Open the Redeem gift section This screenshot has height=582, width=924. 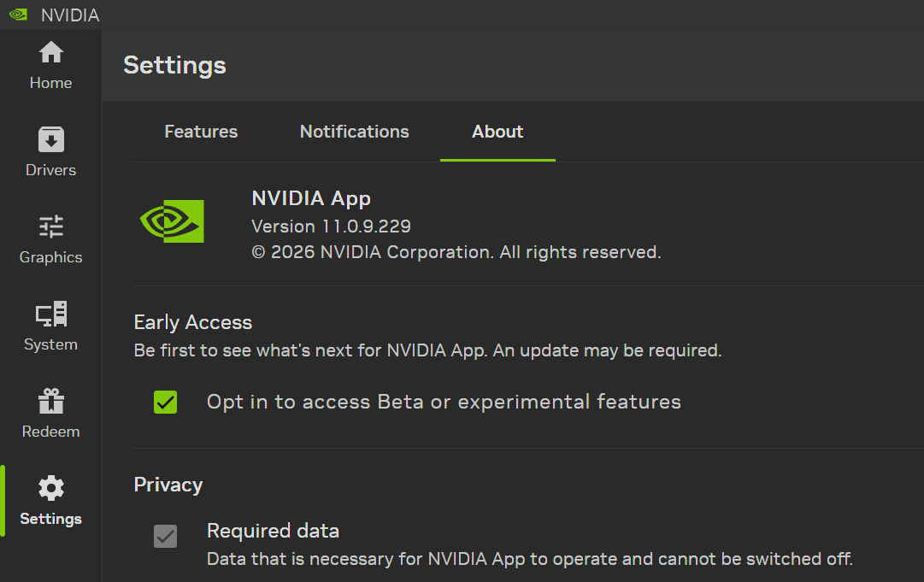pos(50,414)
